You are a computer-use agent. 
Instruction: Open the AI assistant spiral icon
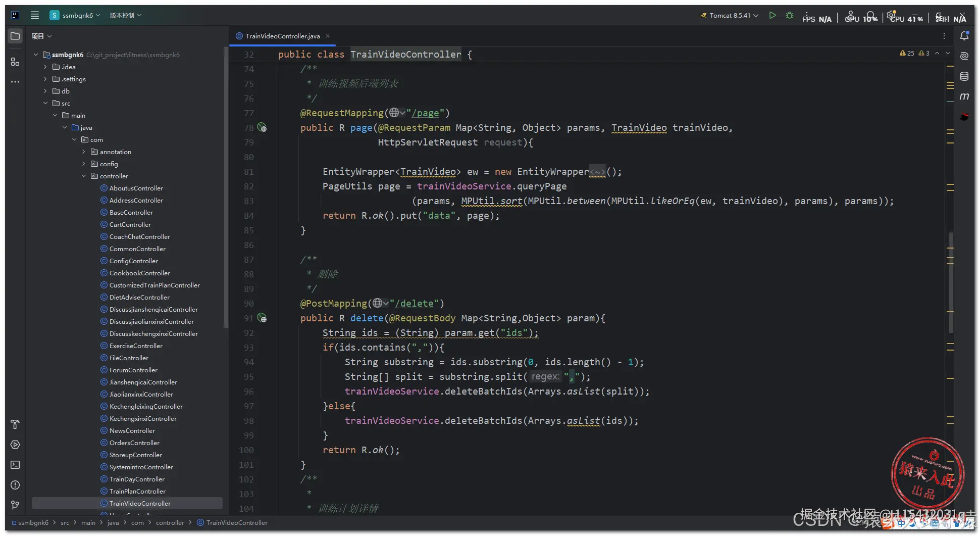pyautogui.click(x=964, y=56)
